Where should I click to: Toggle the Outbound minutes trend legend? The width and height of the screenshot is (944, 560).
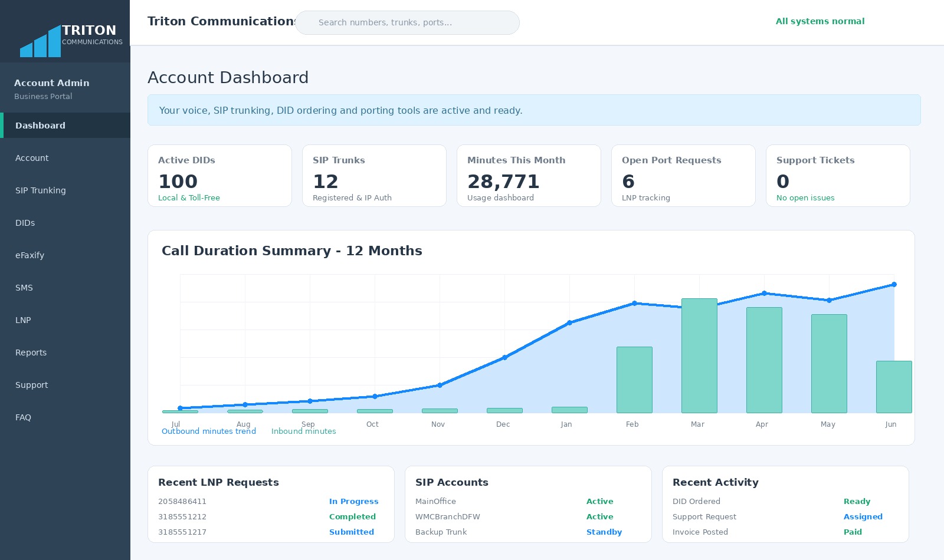pos(209,431)
